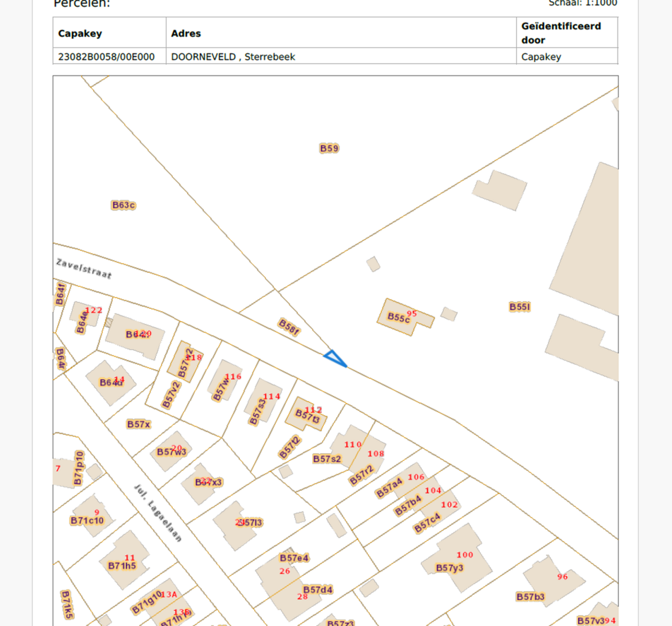This screenshot has width=672, height=626.
Task: Select parcel label B57x
Action: [x=138, y=424]
